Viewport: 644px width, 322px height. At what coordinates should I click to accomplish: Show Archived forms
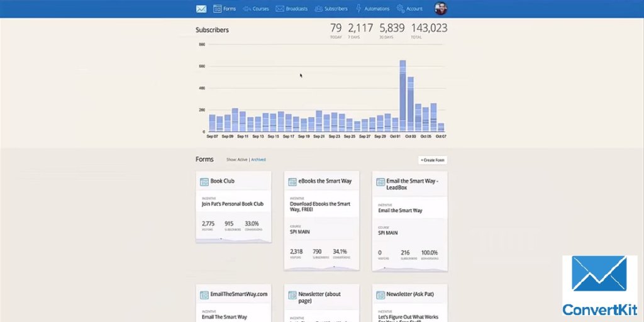pos(258,160)
